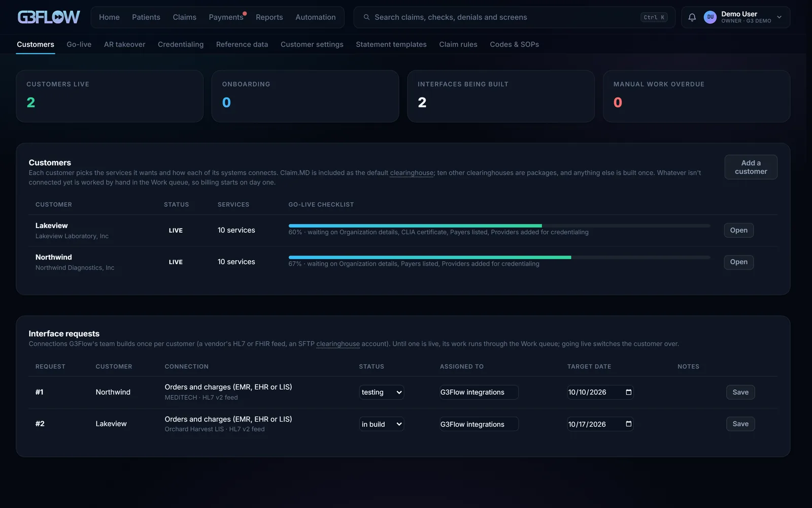Click the 10/10/2026 target date field
Viewport: 812px width, 508px height.
(x=600, y=392)
